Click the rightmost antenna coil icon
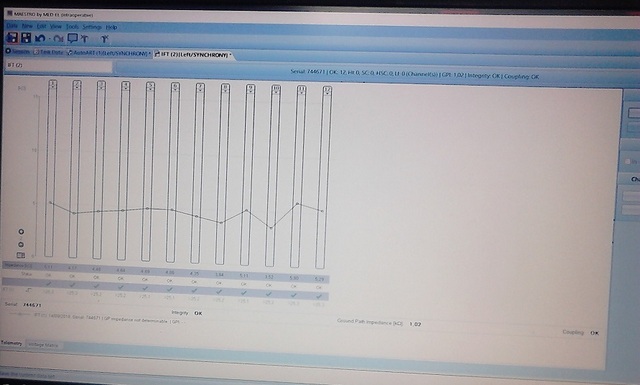The width and height of the screenshot is (640, 385). 104,39
